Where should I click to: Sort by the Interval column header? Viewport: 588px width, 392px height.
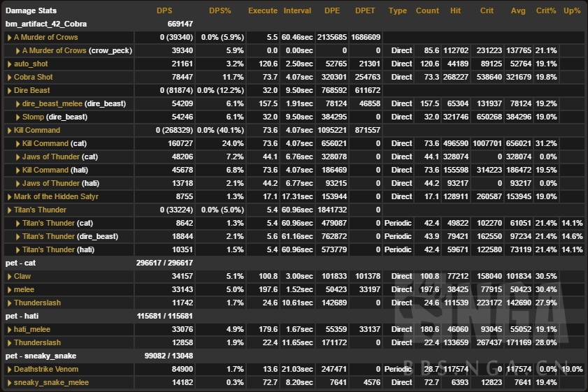pyautogui.click(x=297, y=10)
